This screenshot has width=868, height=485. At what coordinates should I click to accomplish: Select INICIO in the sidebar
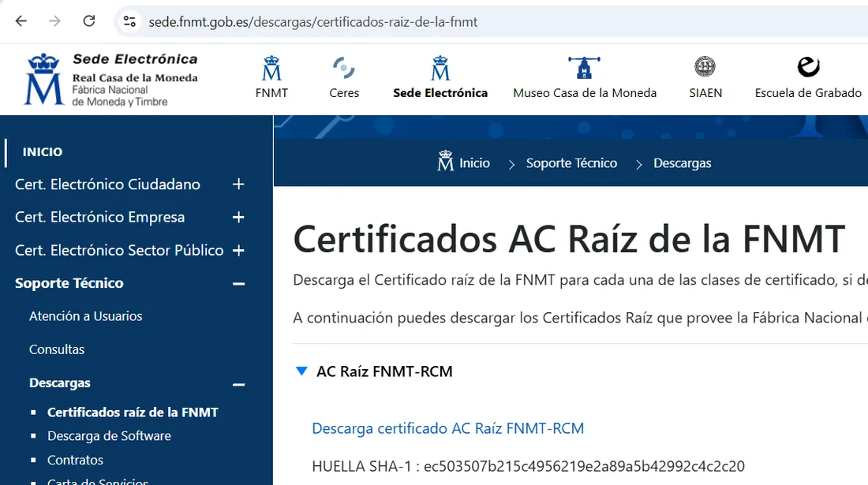(42, 152)
